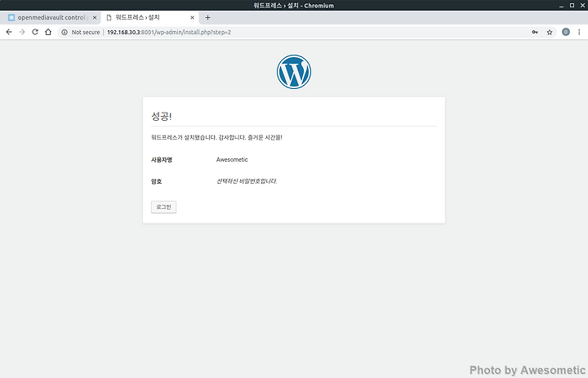The image size is (588, 378).
Task: Reload the WordPress install page
Action: (35, 33)
